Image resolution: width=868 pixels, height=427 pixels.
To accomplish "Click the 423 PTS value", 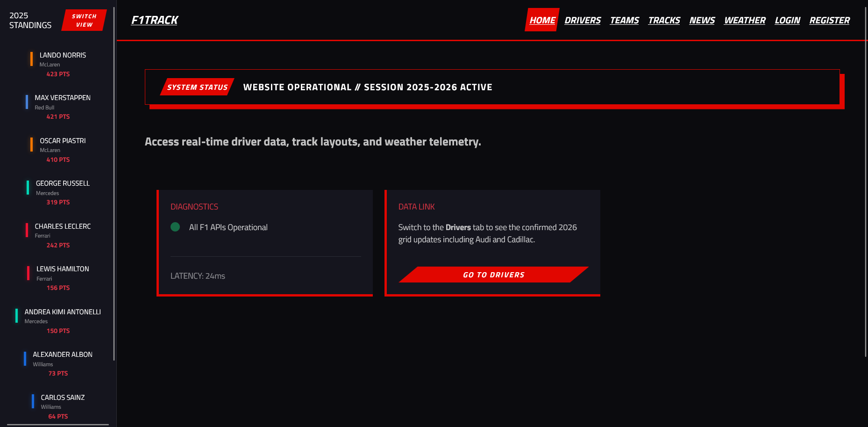I will click(x=58, y=74).
